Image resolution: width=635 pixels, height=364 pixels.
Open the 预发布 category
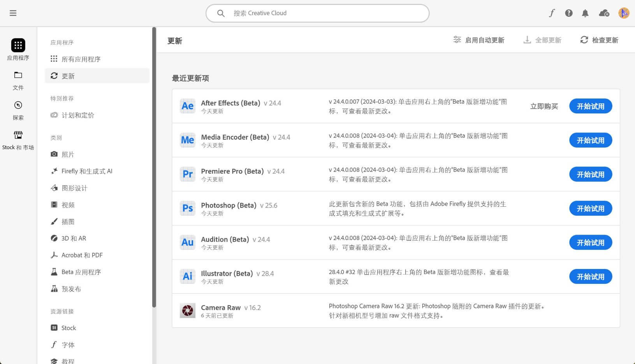(x=97, y=289)
